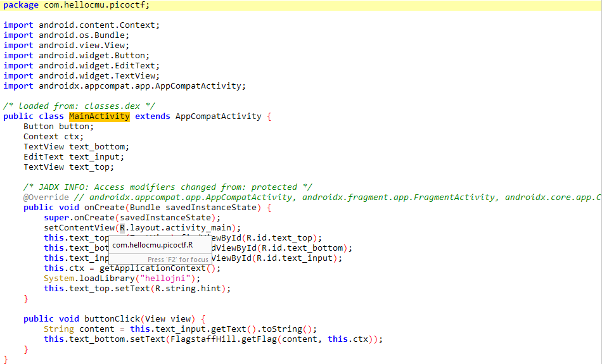This screenshot has height=364, width=602.
Task: Click the android.content.Context import line
Action: [99, 25]
